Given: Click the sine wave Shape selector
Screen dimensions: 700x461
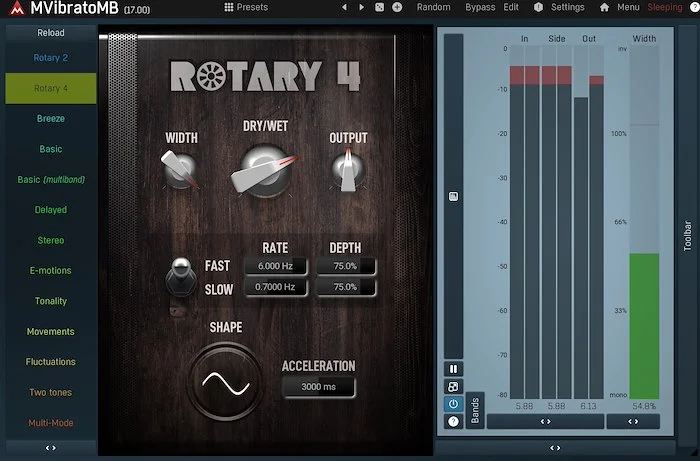Looking at the screenshot, I should [225, 381].
